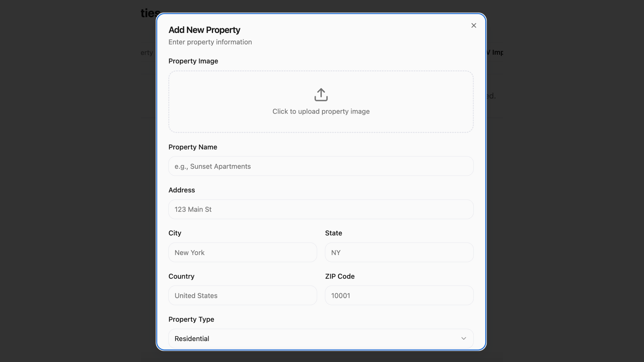
Task: Focus the Property Name input field
Action: click(321, 166)
